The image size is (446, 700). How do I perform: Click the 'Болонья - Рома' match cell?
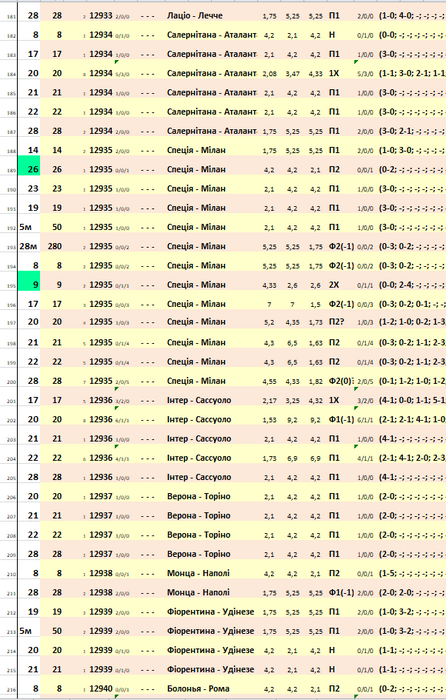[198, 689]
